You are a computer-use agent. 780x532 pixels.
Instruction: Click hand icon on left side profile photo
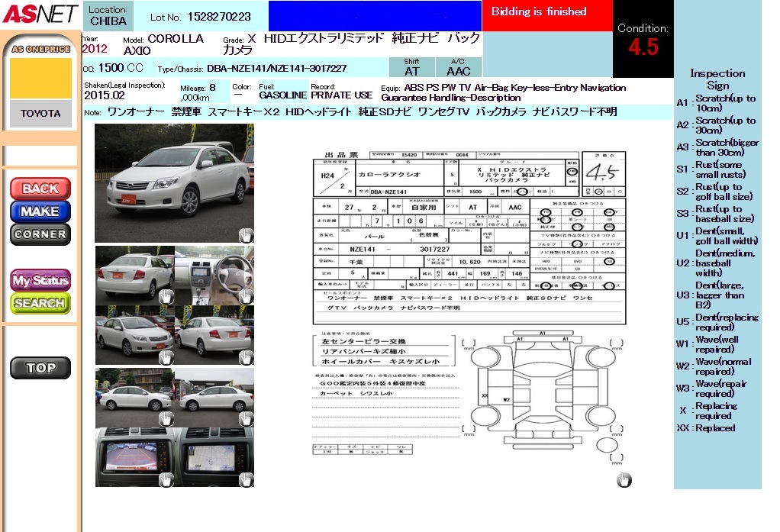166,418
